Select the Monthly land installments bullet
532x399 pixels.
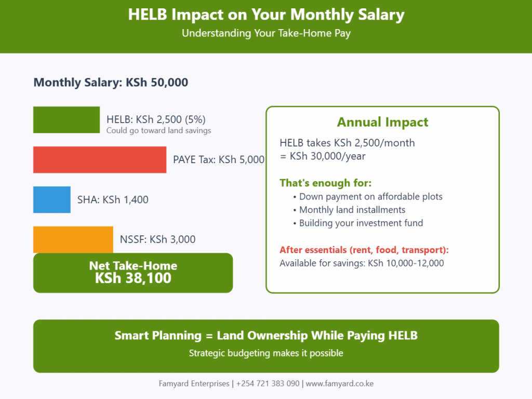349,210
